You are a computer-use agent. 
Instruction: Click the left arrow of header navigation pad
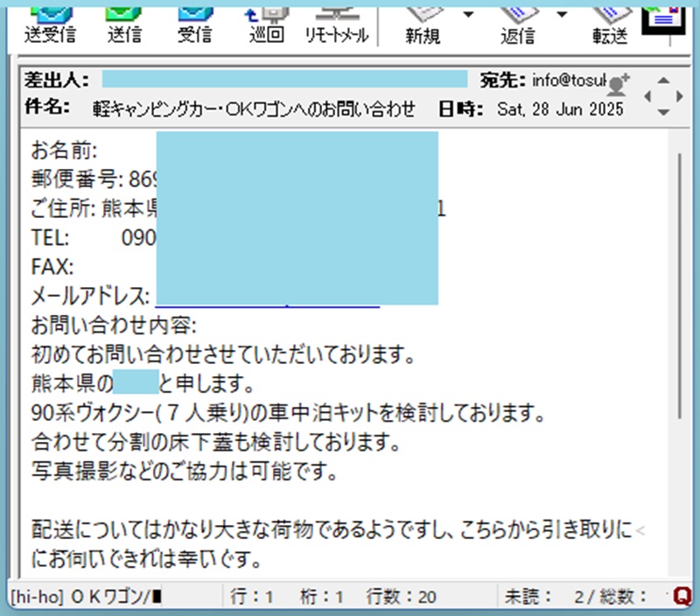coord(648,95)
